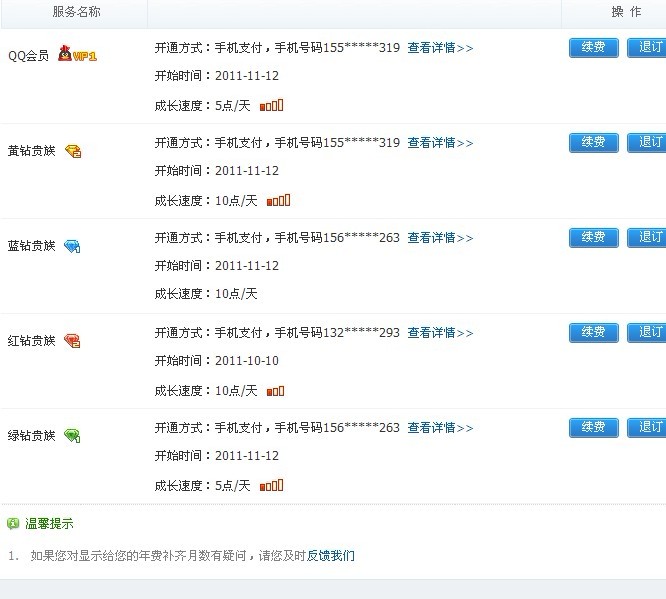
Task: Unsubscribe 黄钻贵族 with 退订 button
Action: coord(646,142)
